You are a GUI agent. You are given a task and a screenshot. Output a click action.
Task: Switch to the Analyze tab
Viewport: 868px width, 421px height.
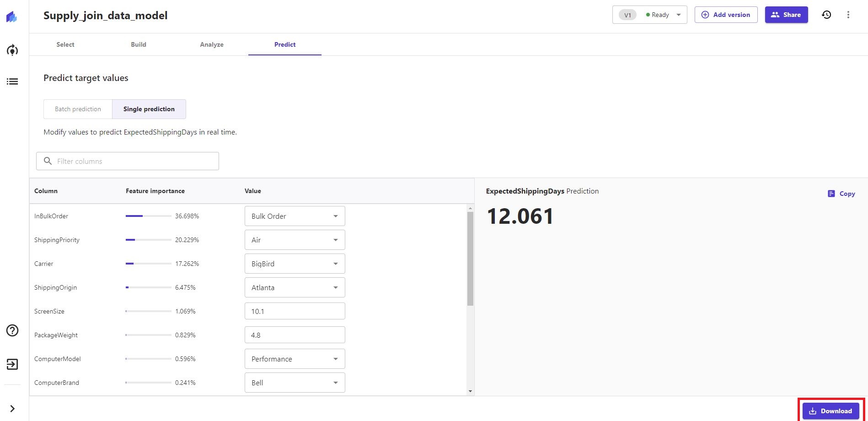[x=212, y=44]
